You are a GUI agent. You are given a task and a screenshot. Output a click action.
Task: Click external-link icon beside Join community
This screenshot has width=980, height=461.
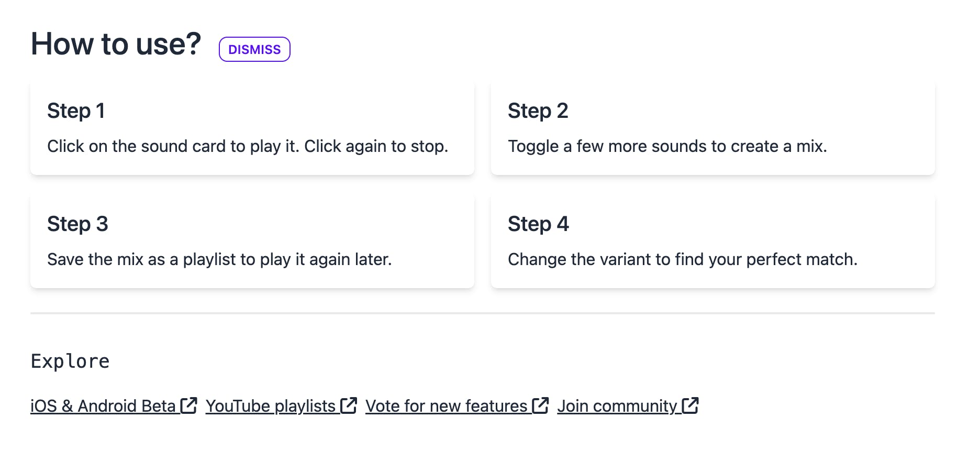pos(690,405)
